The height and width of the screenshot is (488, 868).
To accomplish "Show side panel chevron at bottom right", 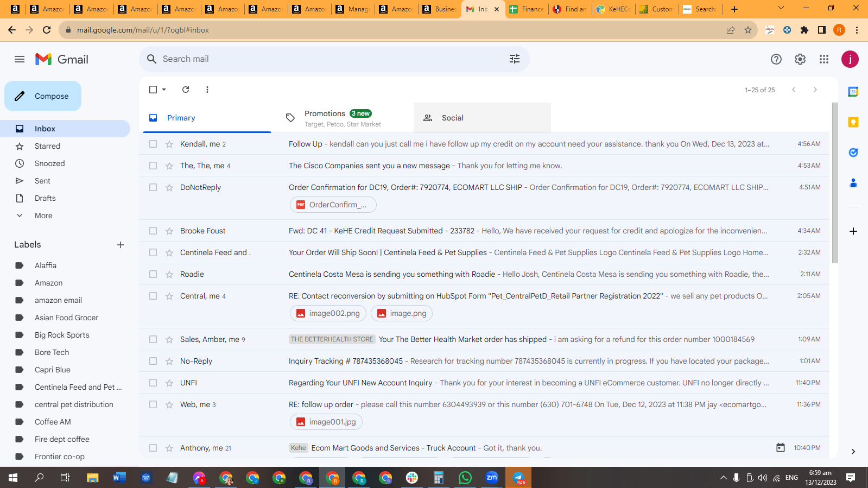I will 853,452.
